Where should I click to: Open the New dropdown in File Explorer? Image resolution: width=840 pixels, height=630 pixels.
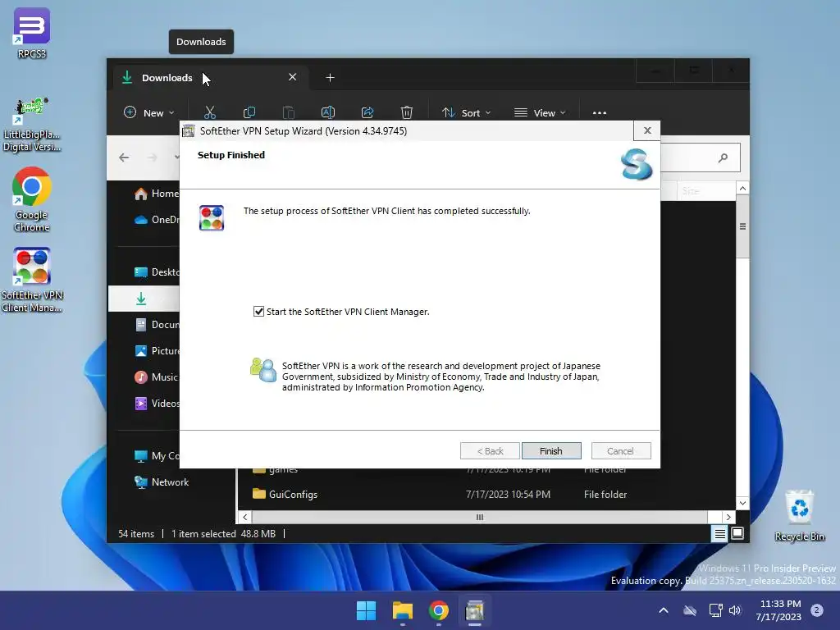click(149, 113)
